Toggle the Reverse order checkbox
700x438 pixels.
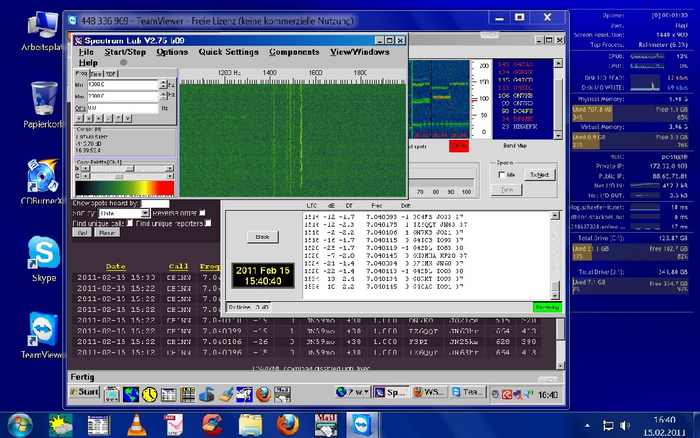tap(203, 213)
